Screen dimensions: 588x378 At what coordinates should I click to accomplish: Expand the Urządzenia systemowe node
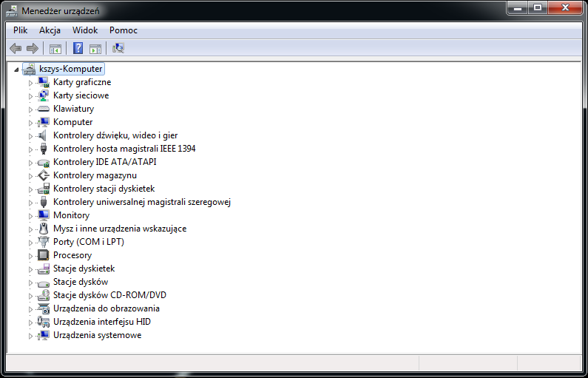(31, 336)
